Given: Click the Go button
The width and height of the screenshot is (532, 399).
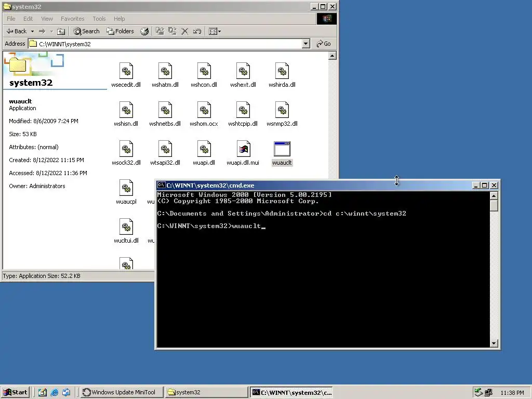Looking at the screenshot, I should (323, 44).
